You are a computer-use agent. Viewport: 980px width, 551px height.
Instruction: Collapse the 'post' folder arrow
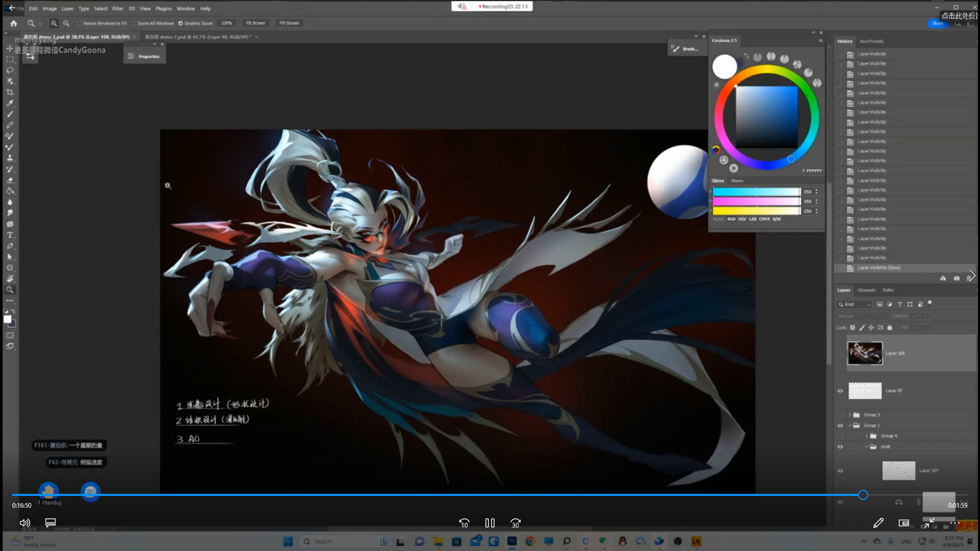pos(867,447)
